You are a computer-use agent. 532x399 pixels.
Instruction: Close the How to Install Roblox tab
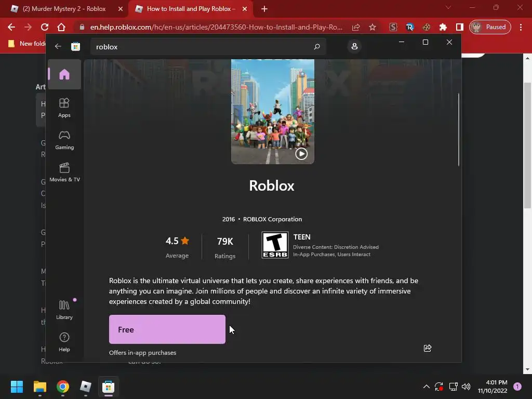click(x=245, y=9)
